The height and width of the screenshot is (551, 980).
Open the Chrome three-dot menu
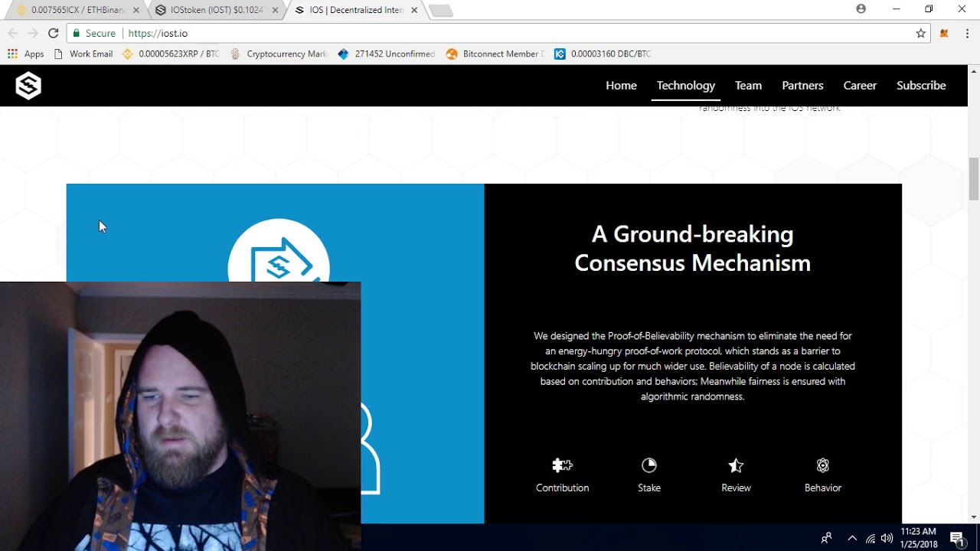(x=967, y=33)
